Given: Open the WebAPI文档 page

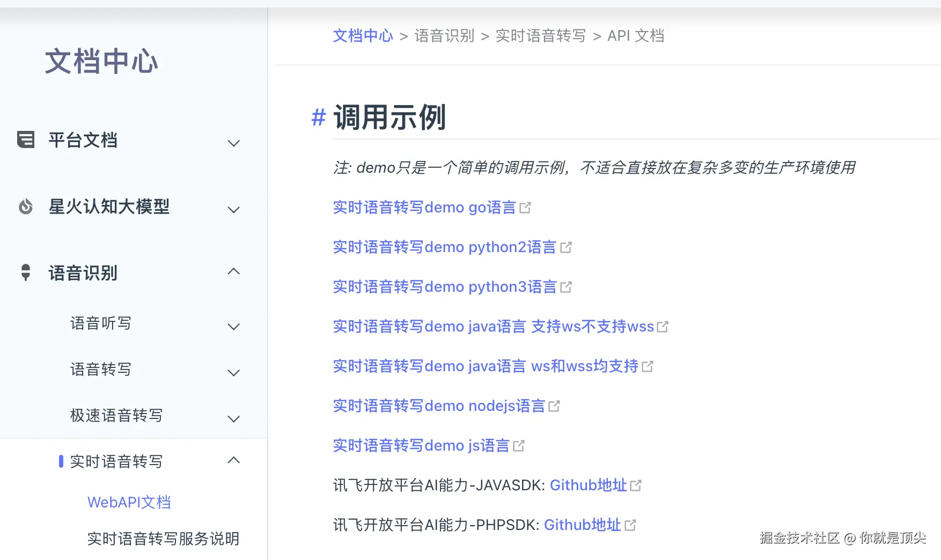Looking at the screenshot, I should pyautogui.click(x=129, y=502).
